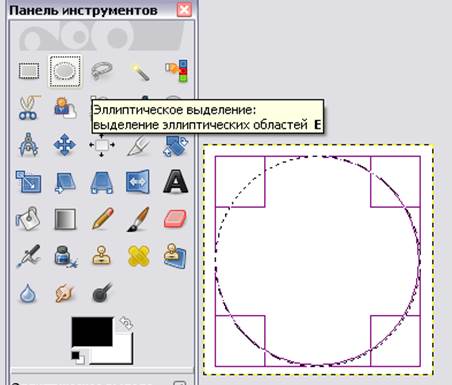Swap foreground and background colors
Screen dimensions: 452x385
(126, 323)
